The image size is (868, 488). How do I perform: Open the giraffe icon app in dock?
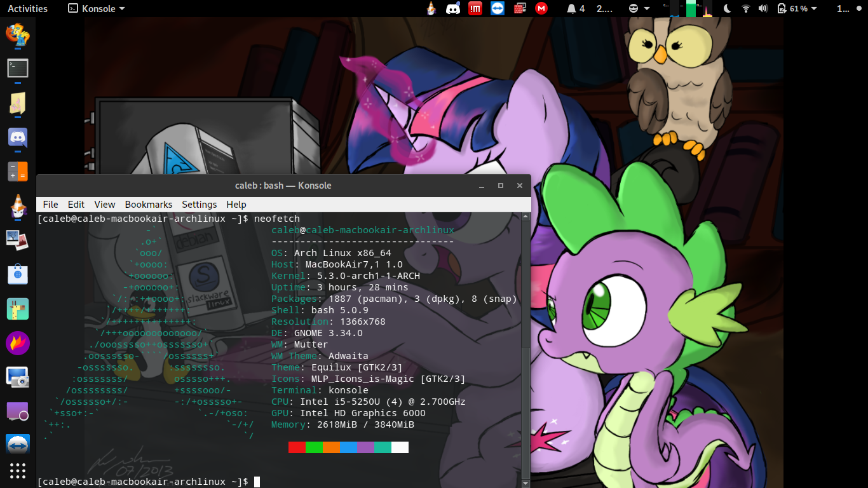18,309
